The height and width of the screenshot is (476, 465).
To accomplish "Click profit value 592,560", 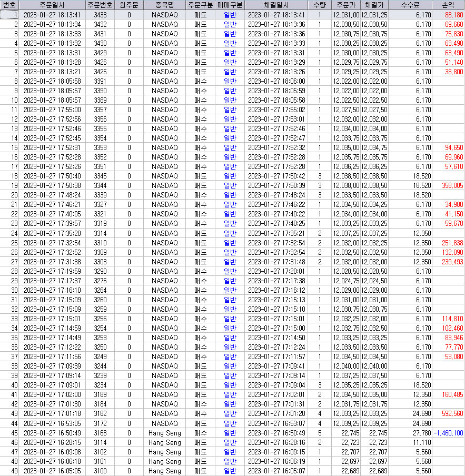I will [452, 413].
